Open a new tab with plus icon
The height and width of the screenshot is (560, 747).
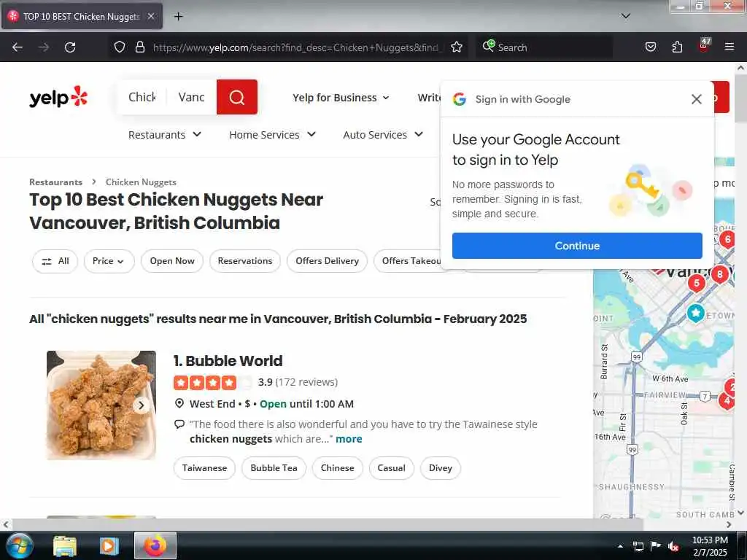pos(178,16)
